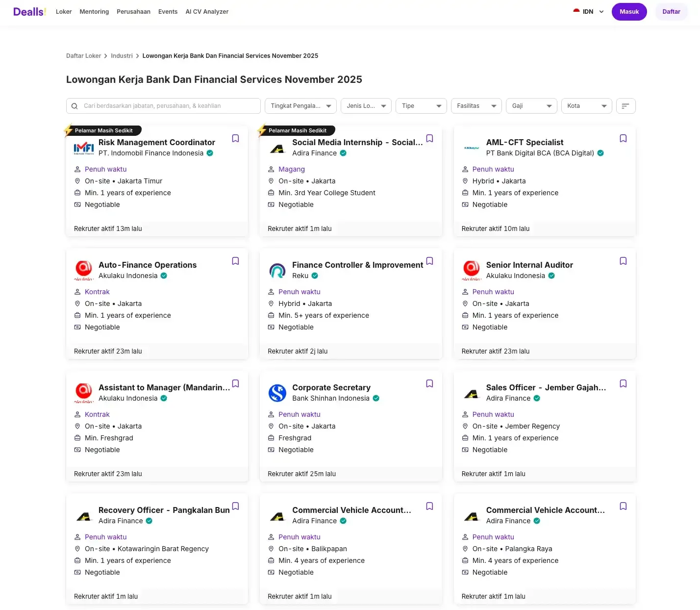The height and width of the screenshot is (610, 700).
Task: Click the Daftar Loker breadcrumb link
Action: coord(83,56)
